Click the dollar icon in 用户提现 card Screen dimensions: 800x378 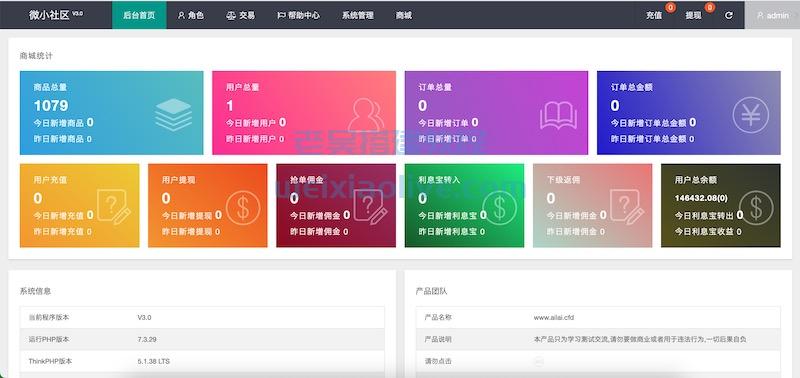point(243,207)
